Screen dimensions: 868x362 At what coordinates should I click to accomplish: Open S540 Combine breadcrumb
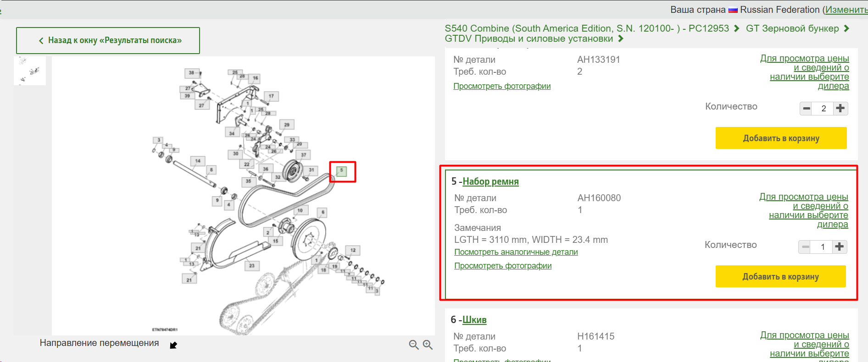(x=587, y=28)
